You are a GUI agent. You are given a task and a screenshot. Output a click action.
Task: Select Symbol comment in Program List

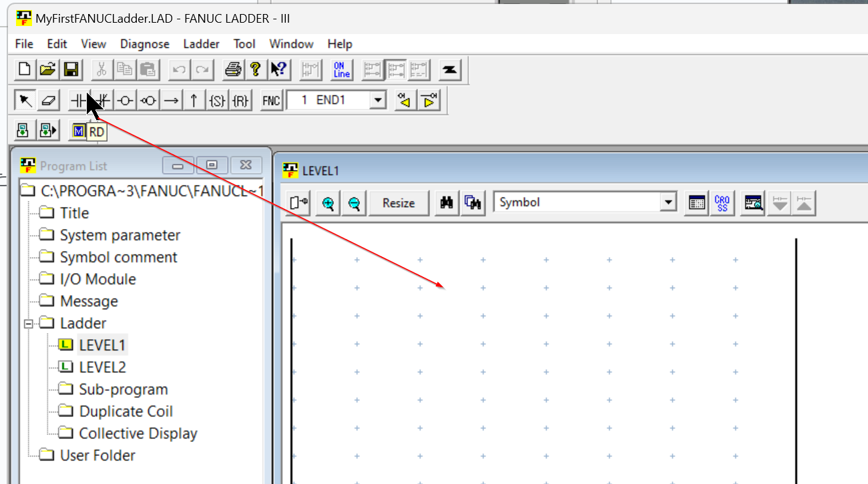[119, 257]
